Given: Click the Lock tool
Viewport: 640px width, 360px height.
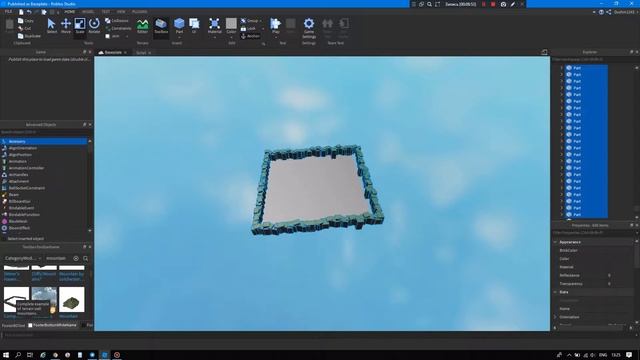Looking at the screenshot, I should (x=249, y=29).
